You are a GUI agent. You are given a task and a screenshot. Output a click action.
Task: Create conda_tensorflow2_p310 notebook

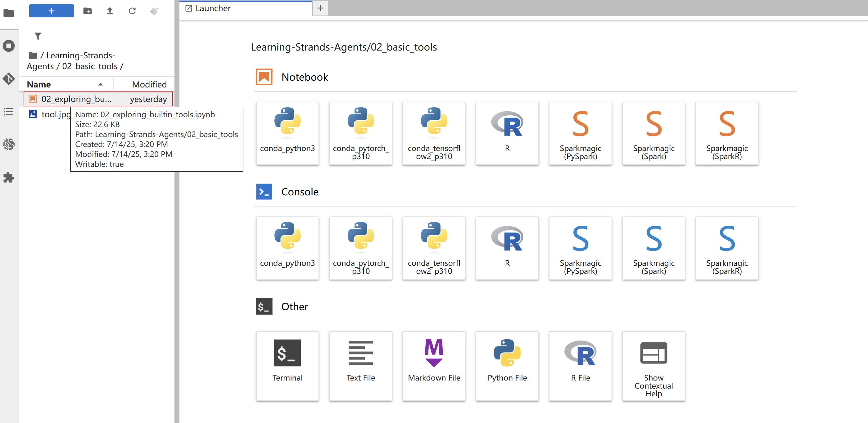point(434,133)
